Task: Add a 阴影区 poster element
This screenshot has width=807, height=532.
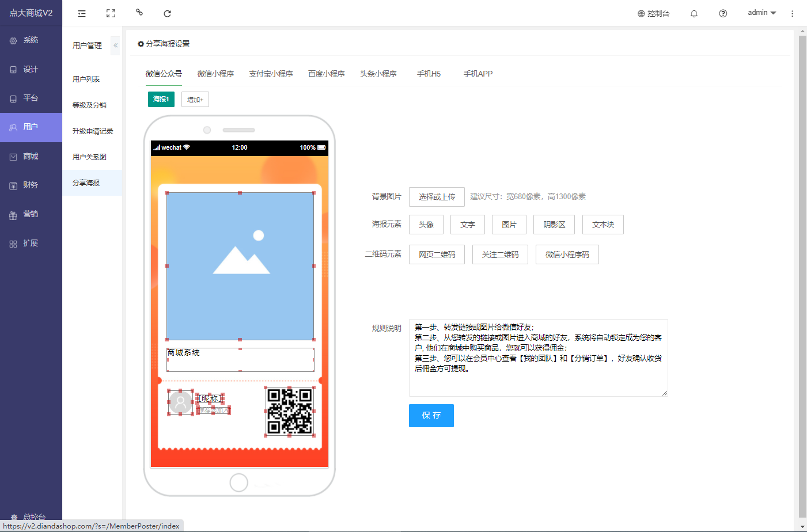Action: pyautogui.click(x=554, y=225)
